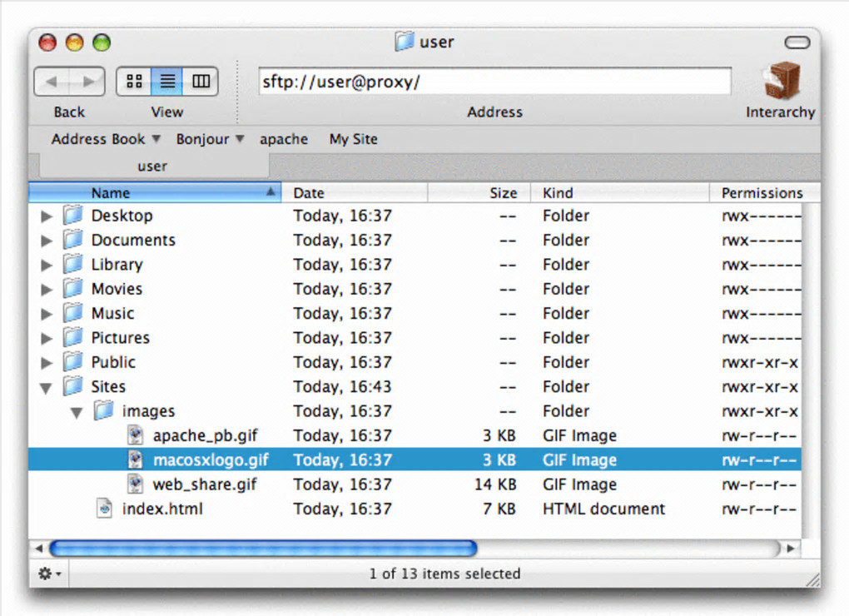Viewport: 849px width, 616px height.
Task: Click the apache_pb.gif file icon
Action: point(136,435)
